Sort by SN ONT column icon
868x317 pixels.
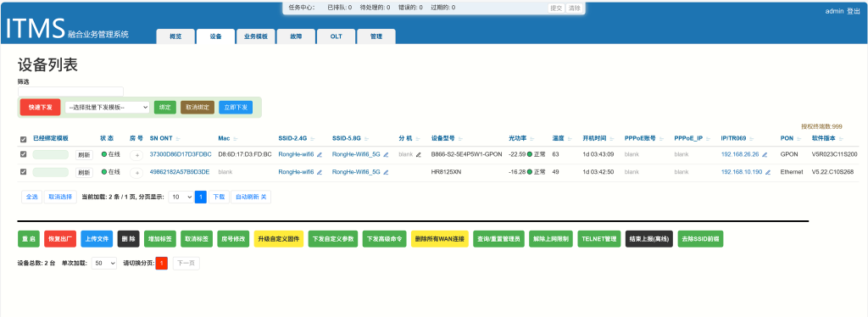pos(178,138)
